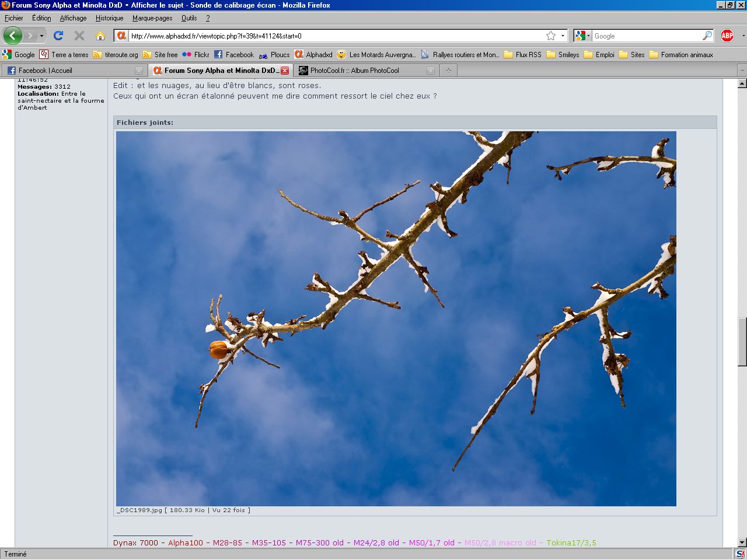This screenshot has height=560, width=747.
Task: Close the PhotoCool.fr tab
Action: [431, 71]
